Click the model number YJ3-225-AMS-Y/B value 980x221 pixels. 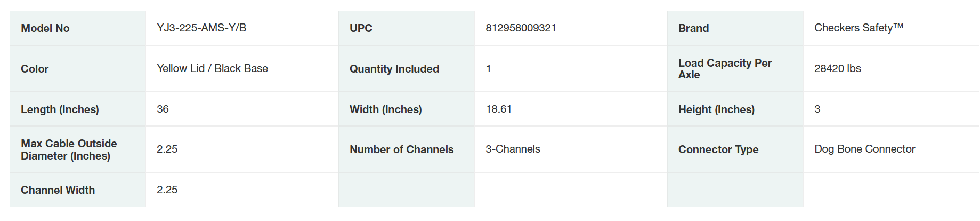click(x=201, y=28)
